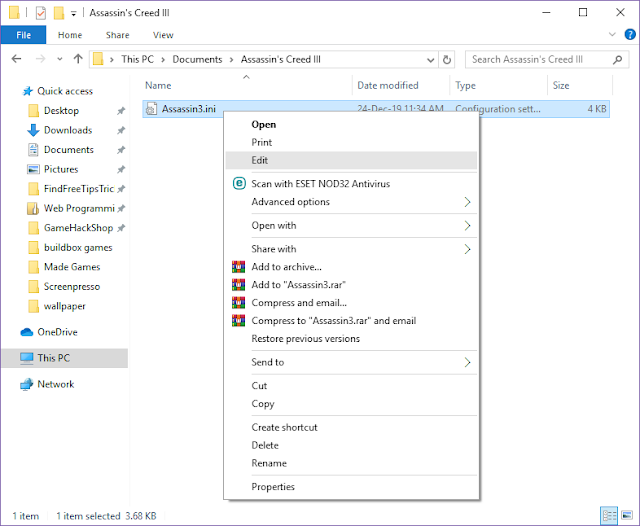Click the Documents breadcrumb
The width and height of the screenshot is (640, 526).
pyautogui.click(x=197, y=60)
